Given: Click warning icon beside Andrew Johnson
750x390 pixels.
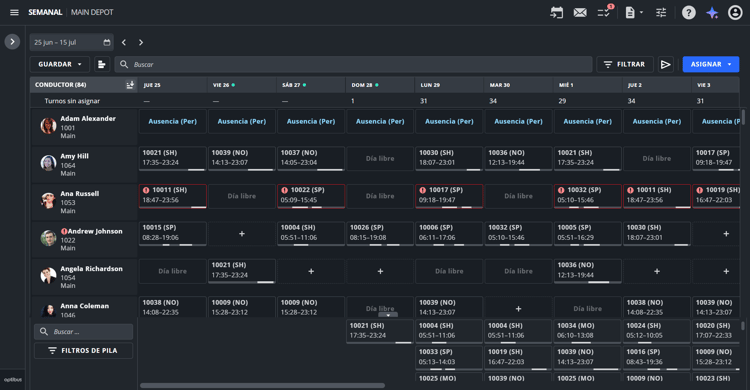Looking at the screenshot, I should coord(64,231).
